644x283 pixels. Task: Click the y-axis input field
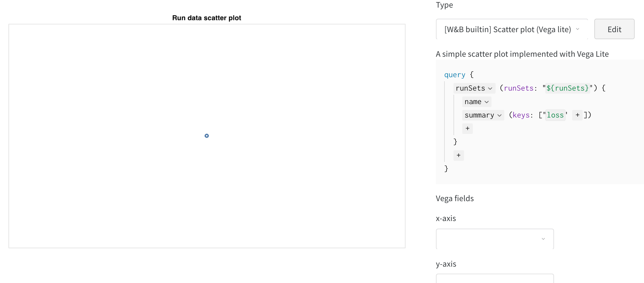click(494, 279)
